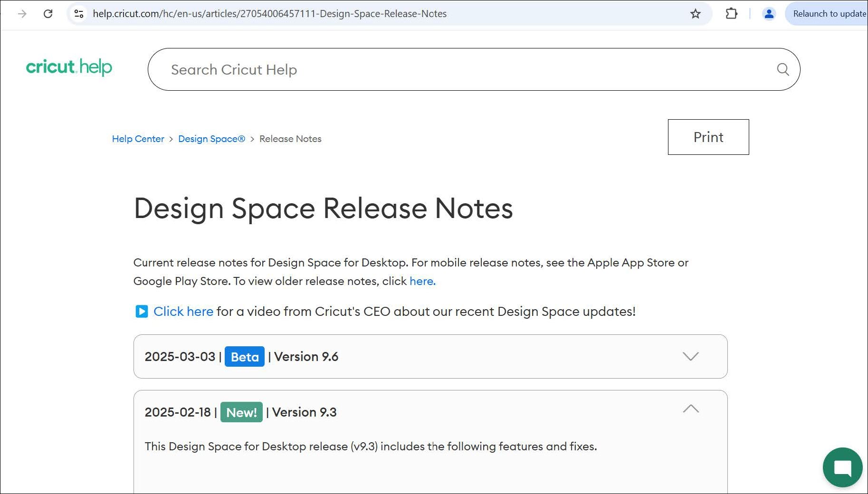Open Help Center breadcrumb link
Viewport: 868px width, 494px height.
138,139
